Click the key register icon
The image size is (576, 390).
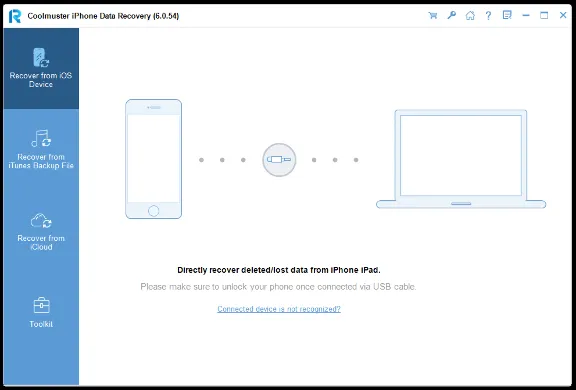(x=451, y=15)
